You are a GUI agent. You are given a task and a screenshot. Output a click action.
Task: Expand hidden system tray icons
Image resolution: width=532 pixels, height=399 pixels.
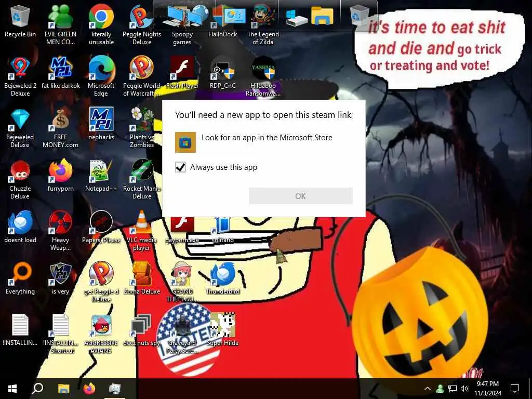pyautogui.click(x=428, y=389)
